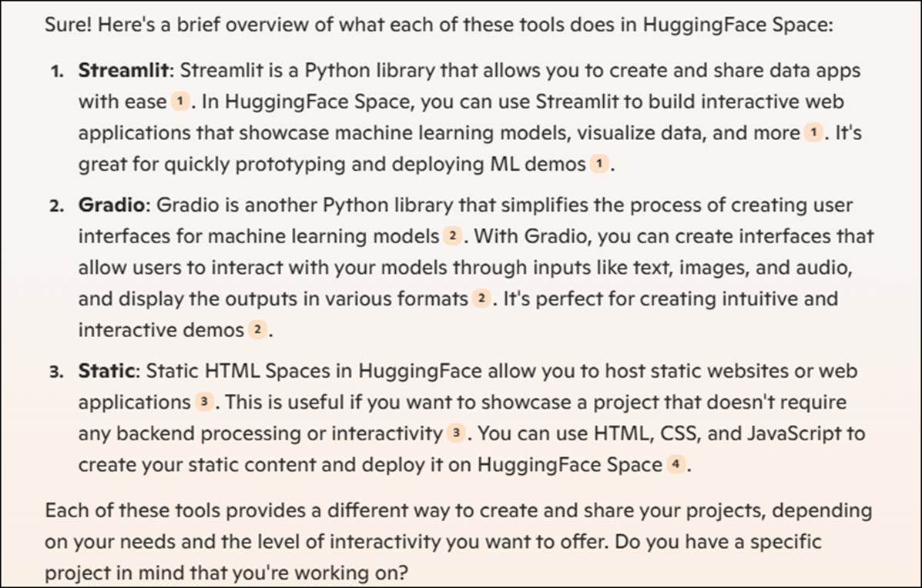Open citation 2 after "machine learning models"
The image size is (922, 588).
pos(451,236)
